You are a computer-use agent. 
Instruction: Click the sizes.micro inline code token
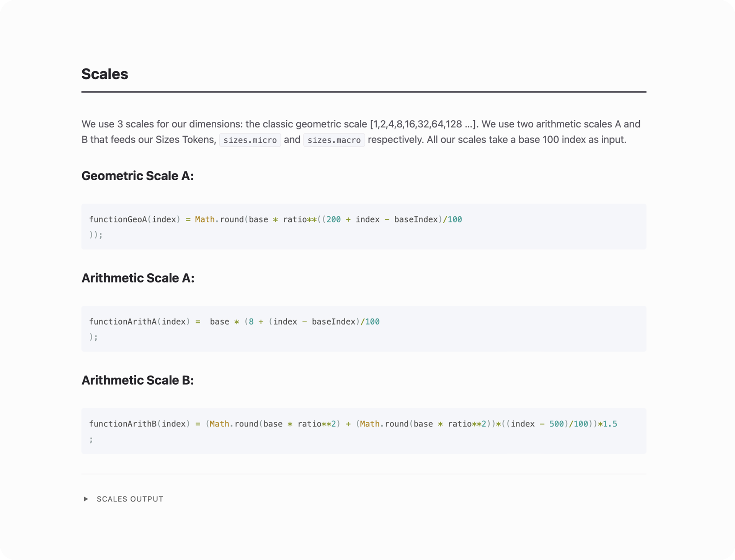click(x=250, y=140)
